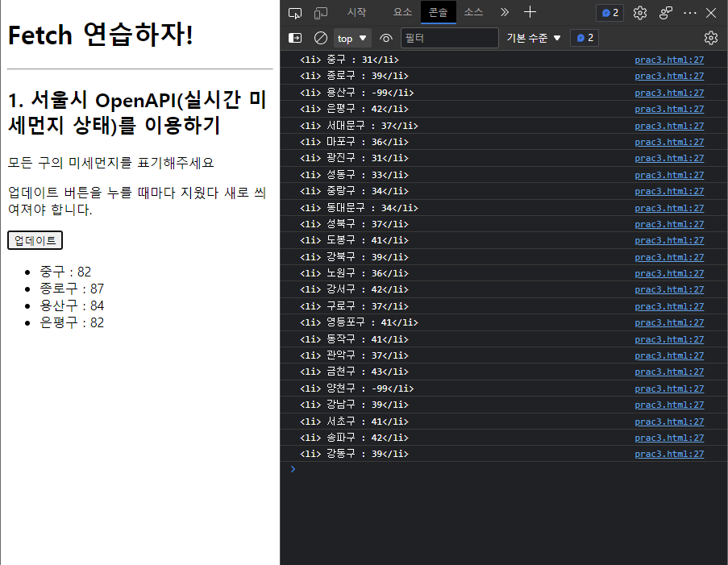The height and width of the screenshot is (565, 728).
Task: Open prac3.html:27 link for 강동구 row
Action: (669, 454)
